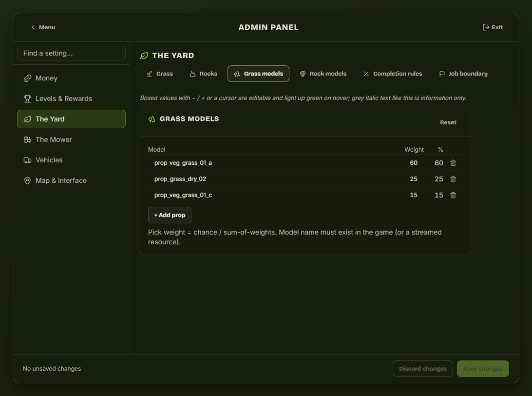The width and height of the screenshot is (532, 396).
Task: Go to Levels & Rewards section
Action: pos(71,99)
